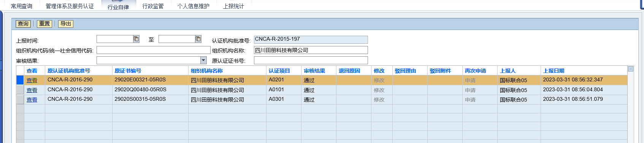Click the 查询 button
The width and height of the screenshot is (644, 143).
coord(23,24)
